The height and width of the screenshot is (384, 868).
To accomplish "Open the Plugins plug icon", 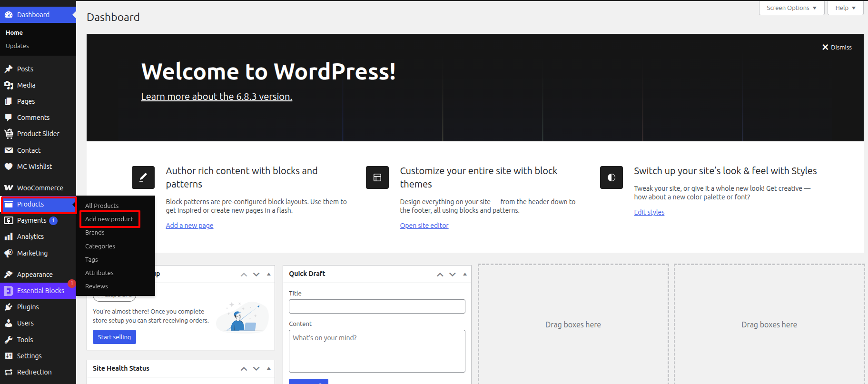I will (x=9, y=307).
